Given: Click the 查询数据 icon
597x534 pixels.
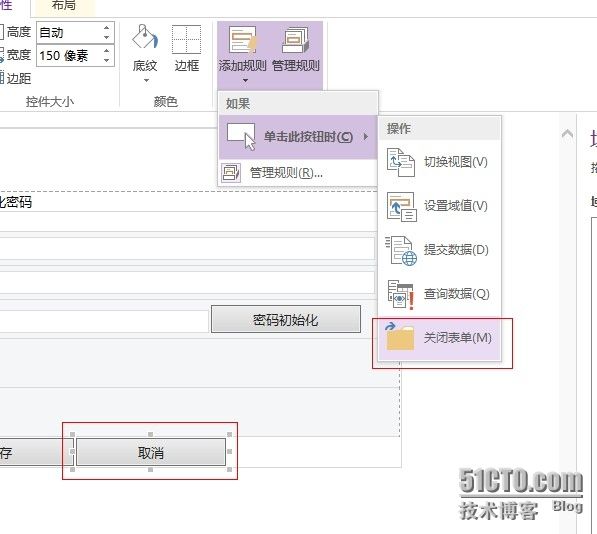Looking at the screenshot, I should 400,295.
